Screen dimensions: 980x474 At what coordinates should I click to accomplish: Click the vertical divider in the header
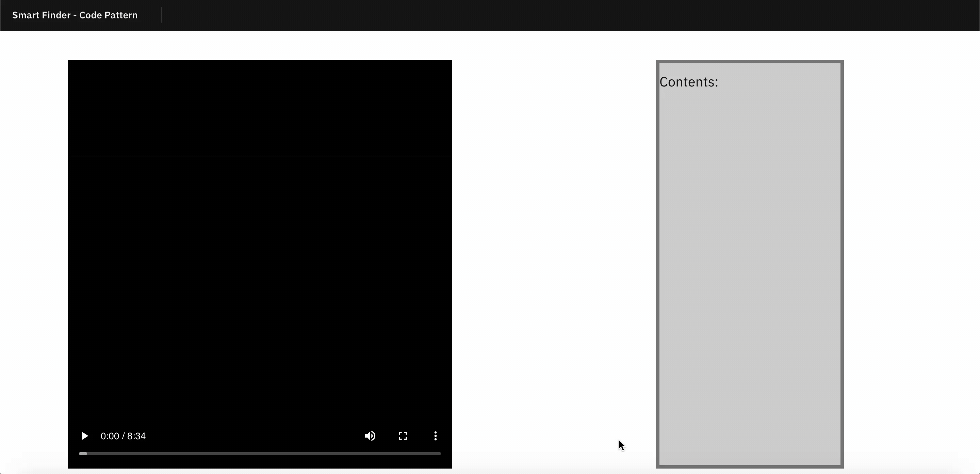coord(162,15)
